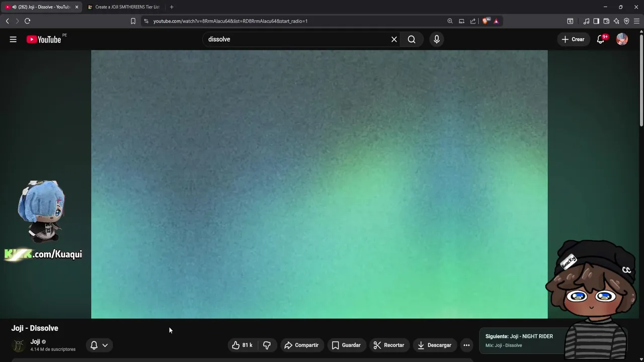Download the video with Descargar
Screen dimensions: 644x362
[x=435, y=345]
